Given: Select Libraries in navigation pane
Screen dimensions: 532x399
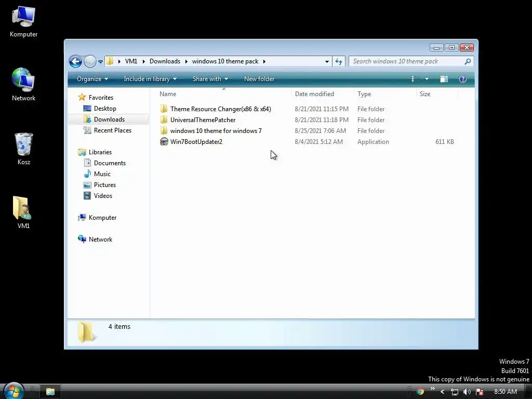Looking at the screenshot, I should tap(100, 152).
